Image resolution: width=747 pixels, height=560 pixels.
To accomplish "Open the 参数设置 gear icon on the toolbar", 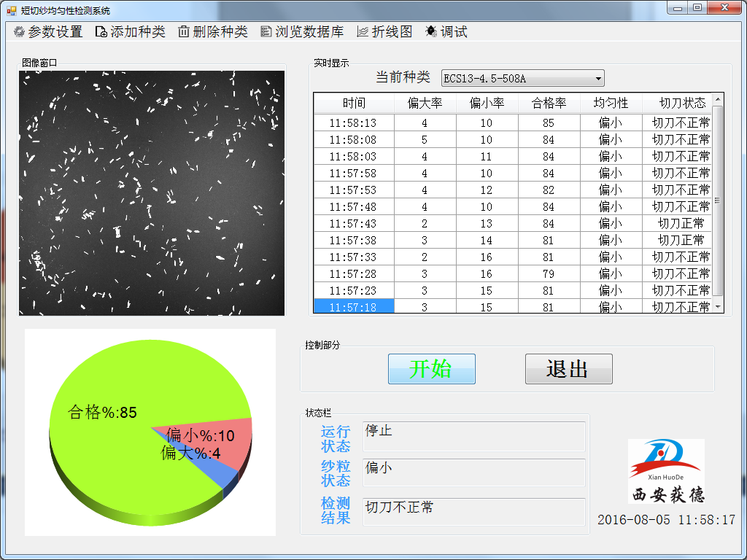I will tap(20, 31).
